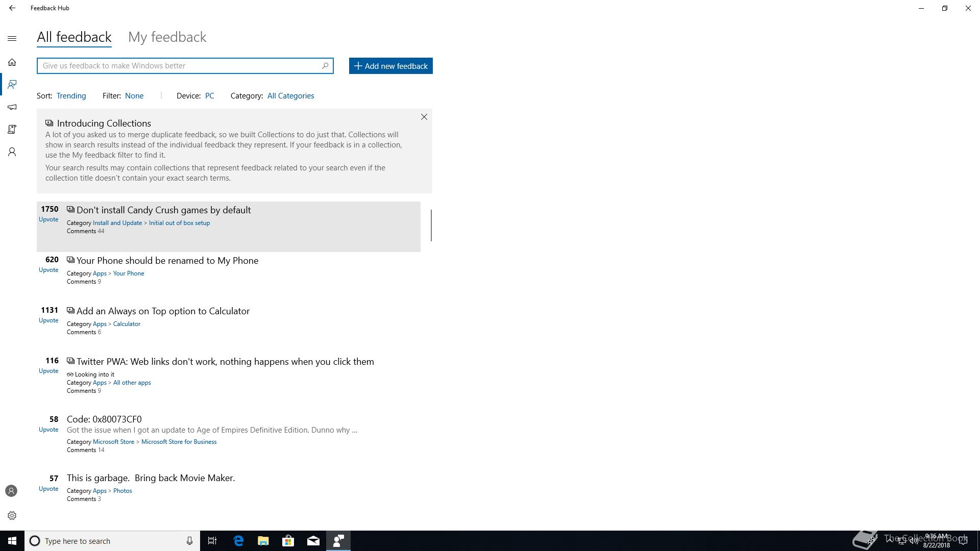Click Microsoft Store category link
The height and width of the screenshot is (551, 980).
pyautogui.click(x=113, y=442)
